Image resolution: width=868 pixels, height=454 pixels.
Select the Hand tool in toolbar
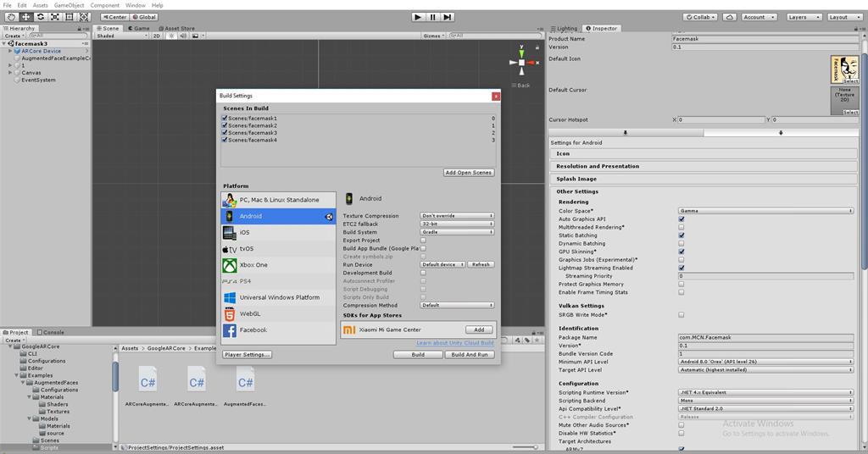10,17
